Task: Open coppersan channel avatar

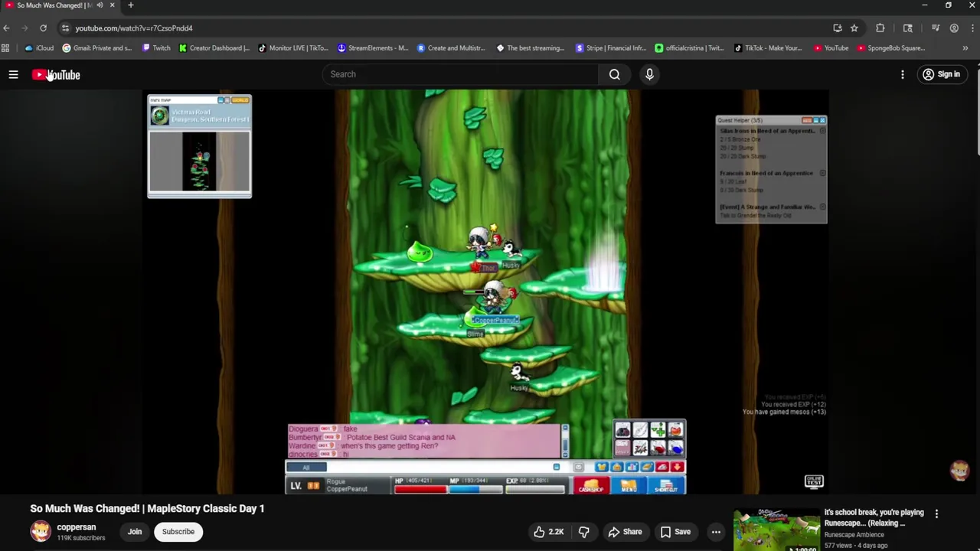Action: click(x=41, y=531)
